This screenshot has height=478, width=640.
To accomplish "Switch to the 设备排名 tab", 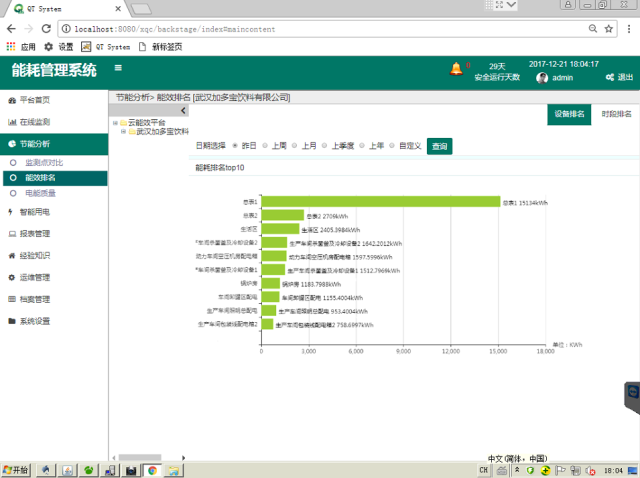I will click(569, 114).
